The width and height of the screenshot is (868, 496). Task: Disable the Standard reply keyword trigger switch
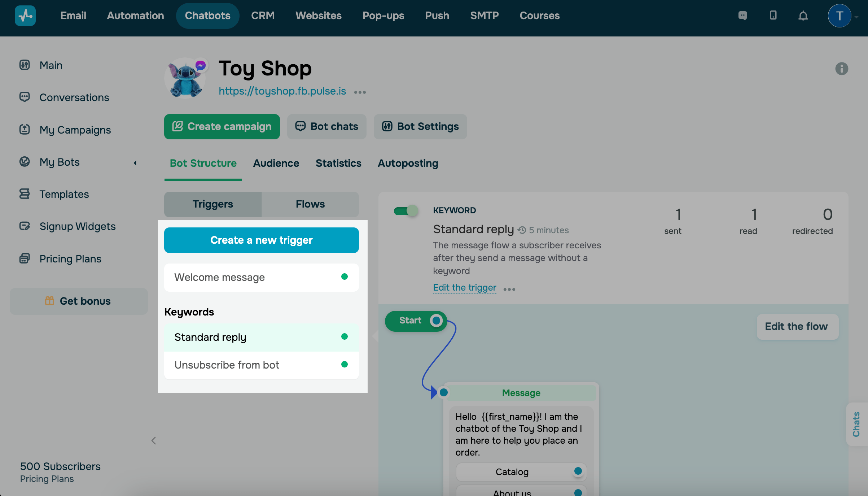[x=406, y=211]
